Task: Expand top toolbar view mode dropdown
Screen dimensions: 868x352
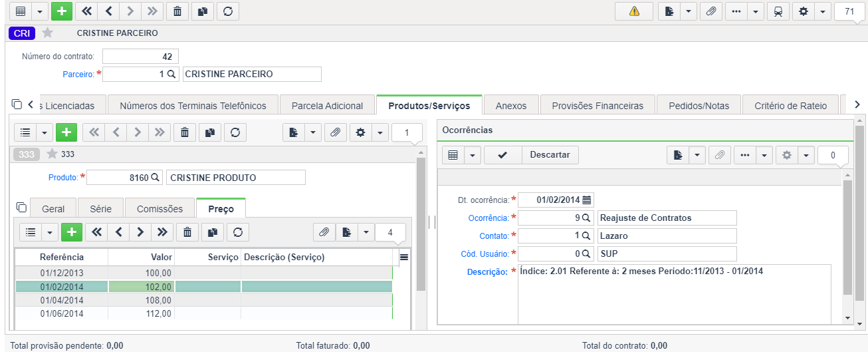Action: 40,11
